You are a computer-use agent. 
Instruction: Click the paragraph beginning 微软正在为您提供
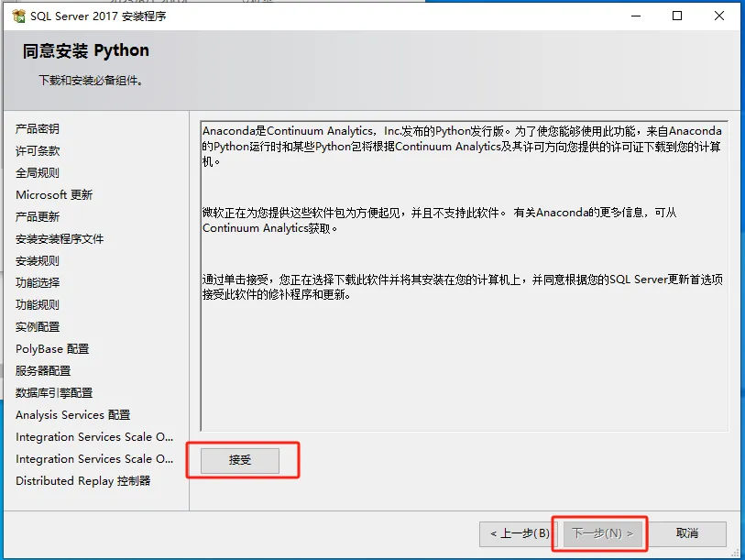pos(440,220)
